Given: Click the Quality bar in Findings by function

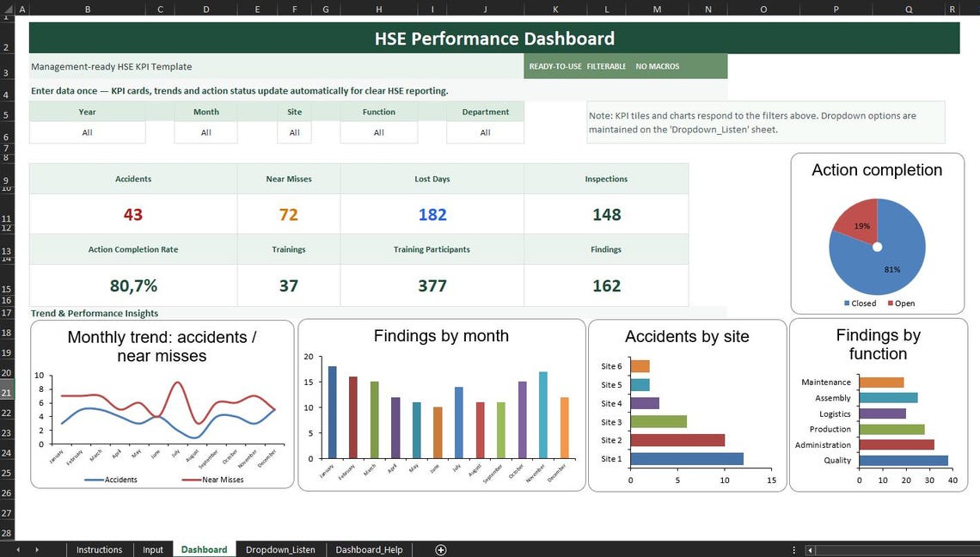Looking at the screenshot, I should 903,461.
